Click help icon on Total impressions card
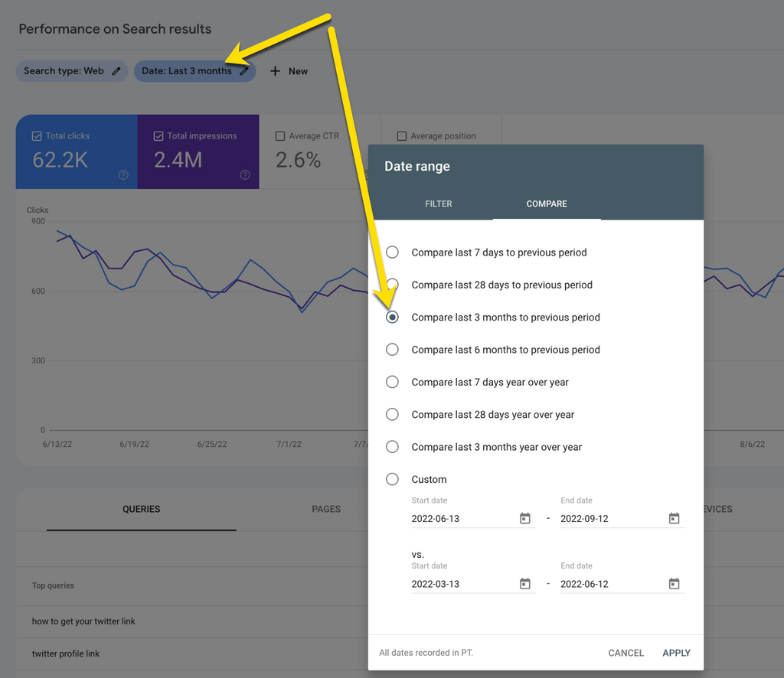 pos(245,175)
